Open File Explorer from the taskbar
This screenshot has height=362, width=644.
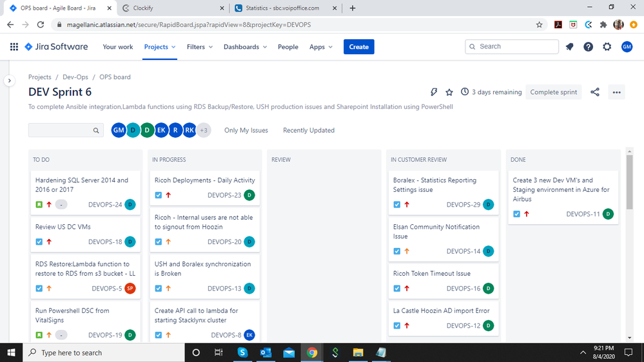click(358, 352)
